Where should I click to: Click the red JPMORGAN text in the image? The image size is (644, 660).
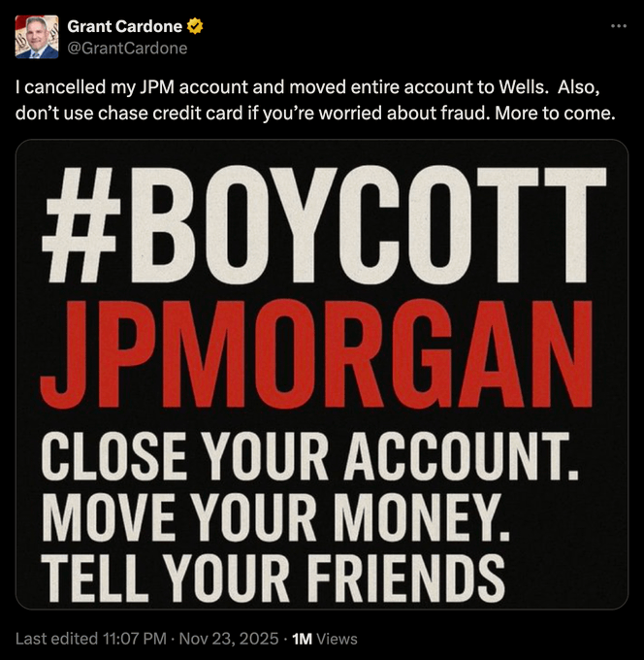tap(316, 355)
